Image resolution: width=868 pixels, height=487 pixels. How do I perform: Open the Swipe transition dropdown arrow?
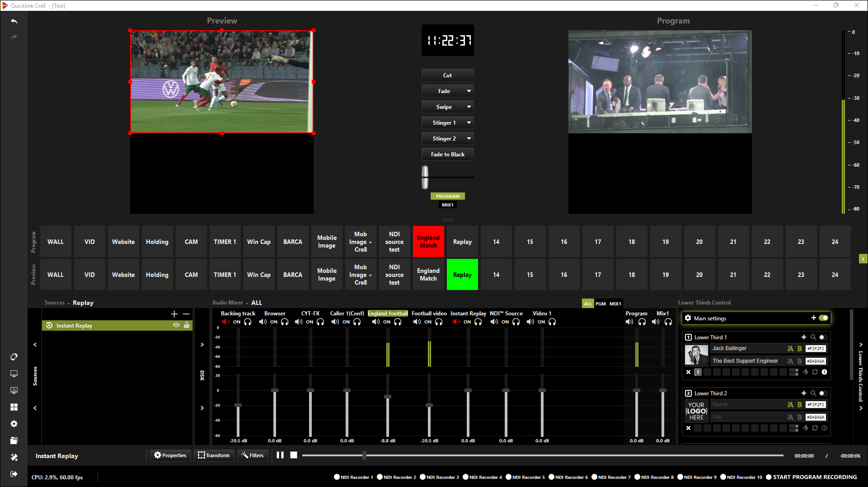[469, 107]
